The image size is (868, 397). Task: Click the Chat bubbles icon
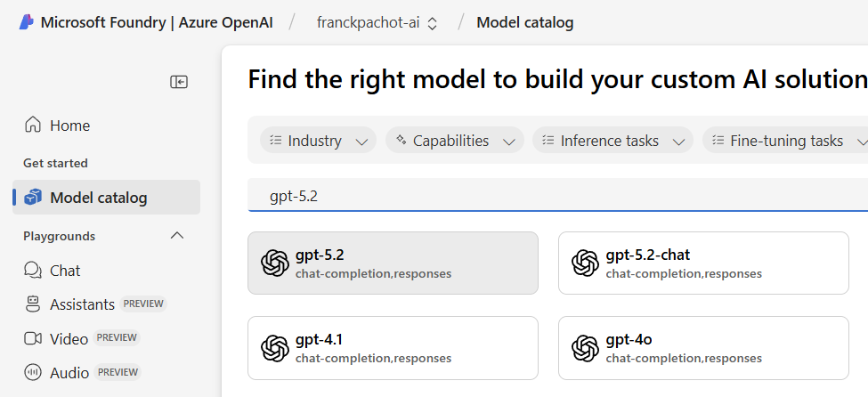coord(33,271)
